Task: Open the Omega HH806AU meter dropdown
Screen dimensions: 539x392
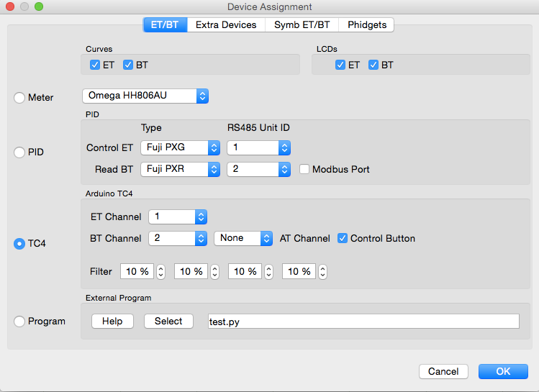Action: pos(145,96)
